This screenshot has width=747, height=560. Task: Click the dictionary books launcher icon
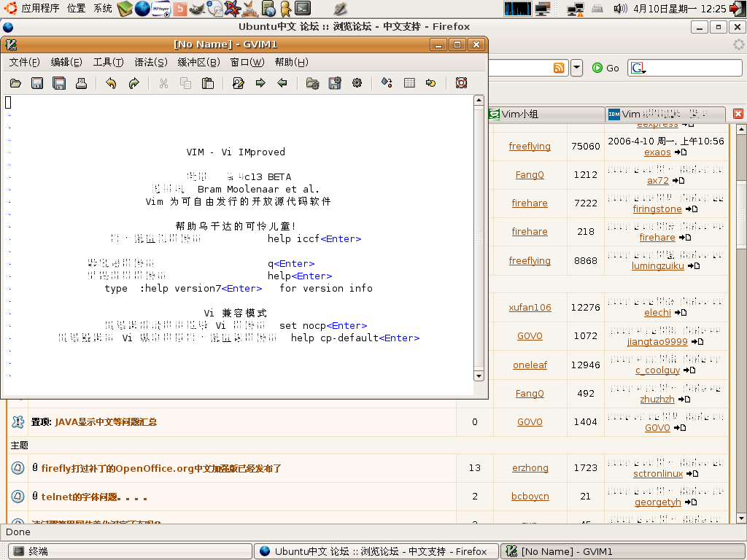click(x=125, y=8)
